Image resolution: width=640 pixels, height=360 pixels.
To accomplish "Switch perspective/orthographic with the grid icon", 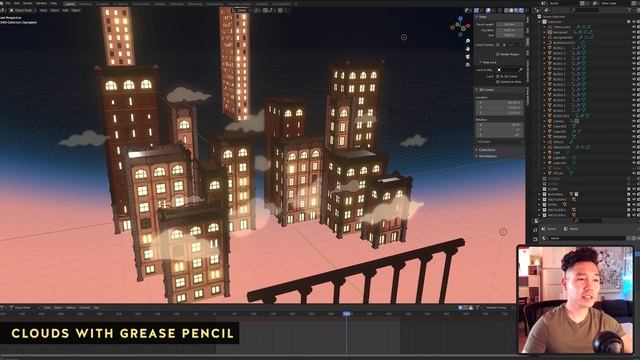I will (468, 64).
